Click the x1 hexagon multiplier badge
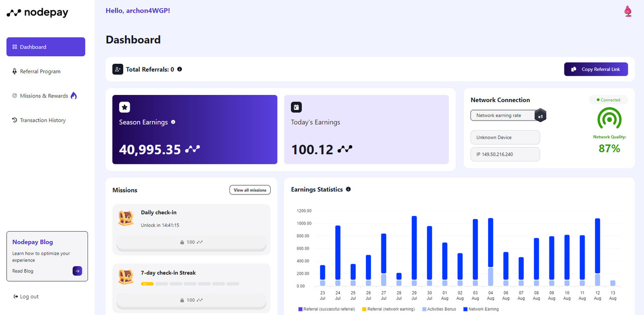The width and height of the screenshot is (644, 315). 540,116
